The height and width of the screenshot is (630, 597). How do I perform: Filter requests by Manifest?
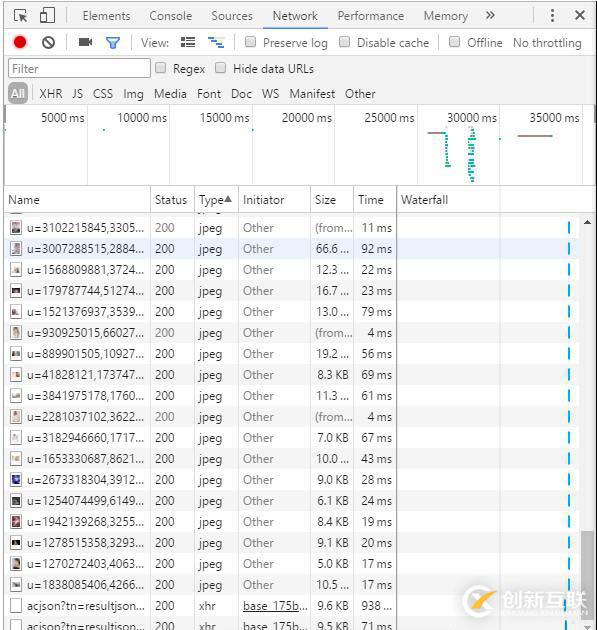tap(312, 94)
